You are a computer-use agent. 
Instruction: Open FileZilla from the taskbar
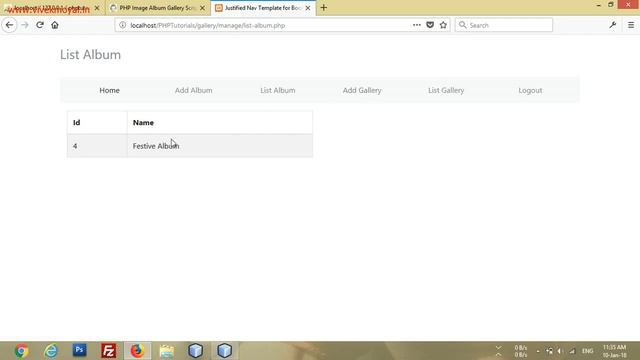109,351
